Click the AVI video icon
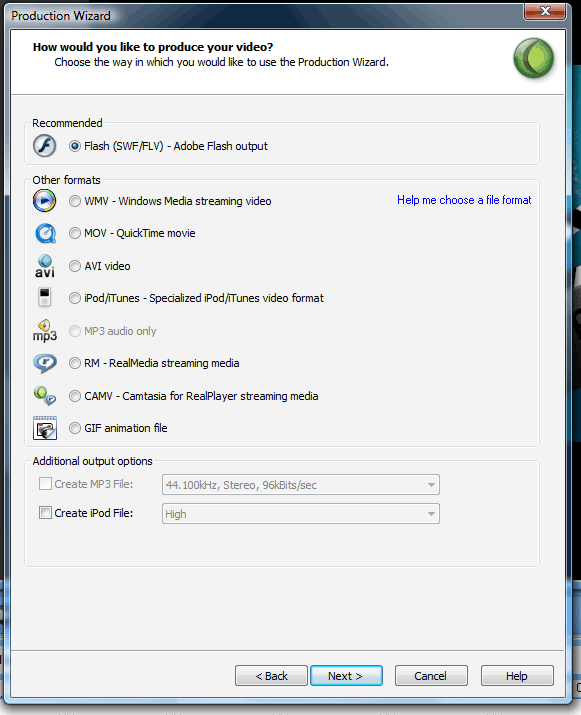 pyautogui.click(x=45, y=266)
